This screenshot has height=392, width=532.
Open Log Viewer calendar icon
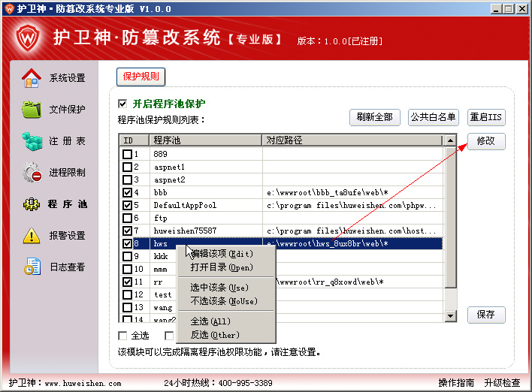click(x=32, y=267)
